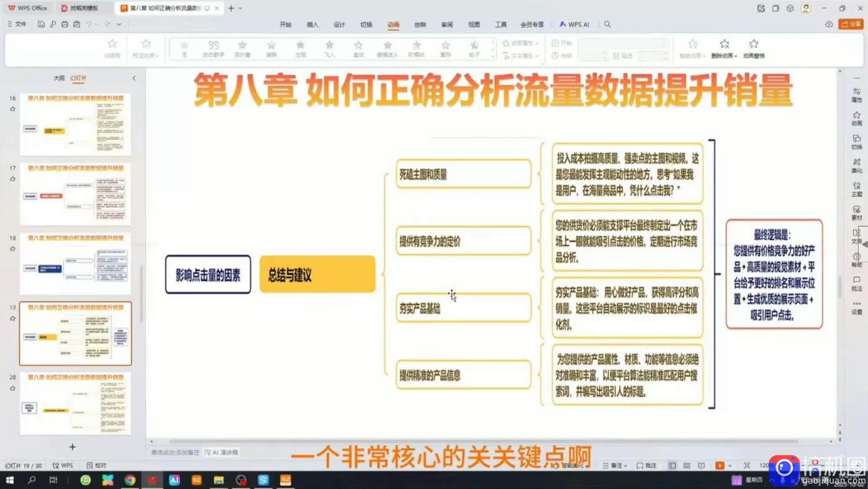Open 美化 beautify side panel icon
This screenshot has width=868, height=489.
(857, 165)
